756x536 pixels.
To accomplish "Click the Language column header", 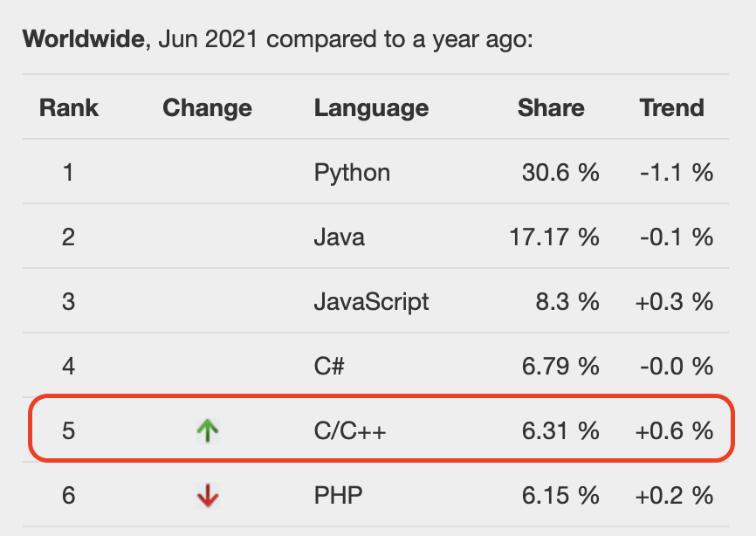I will pos(371,108).
